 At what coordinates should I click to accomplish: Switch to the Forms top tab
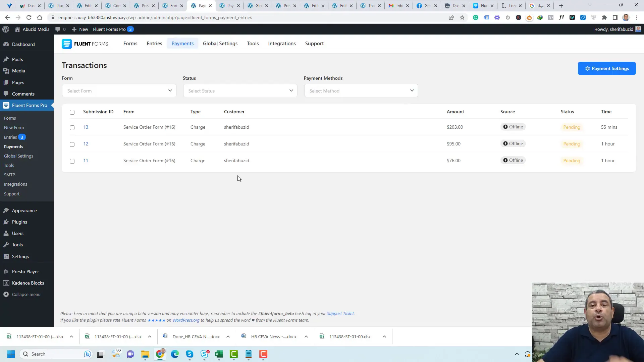point(130,44)
